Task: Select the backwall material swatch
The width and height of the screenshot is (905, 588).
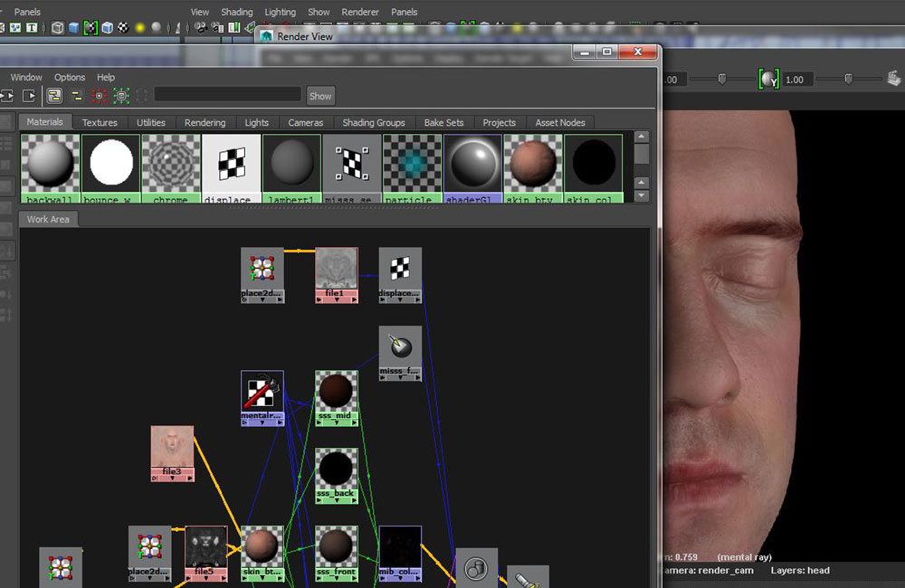Action: pos(51,168)
